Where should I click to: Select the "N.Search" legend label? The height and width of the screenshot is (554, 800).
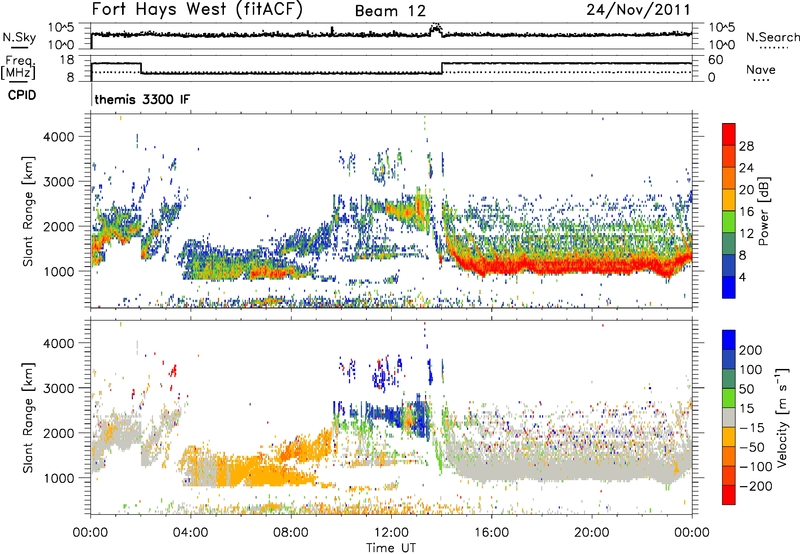tap(772, 37)
